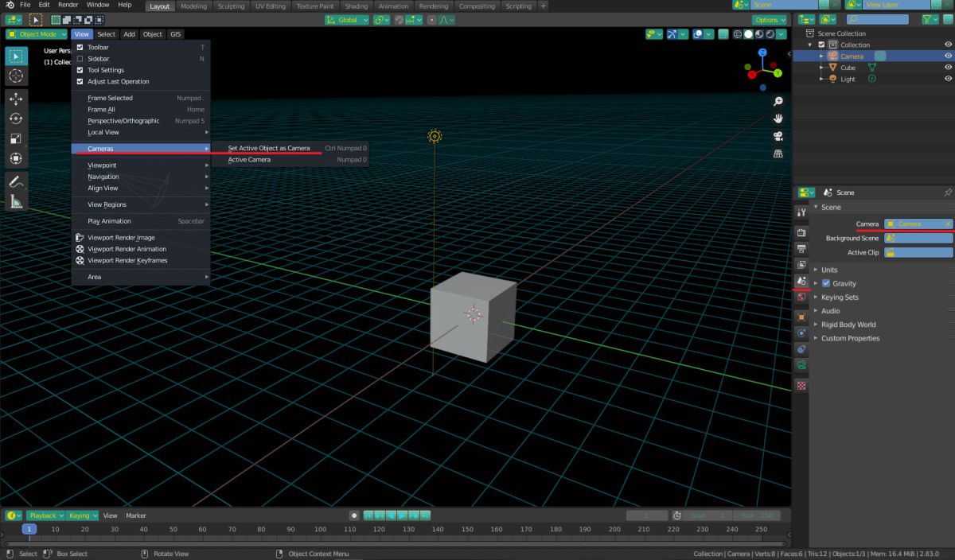The image size is (955, 560).
Task: Open the Playback dropdown in the timeline
Action: click(46, 515)
